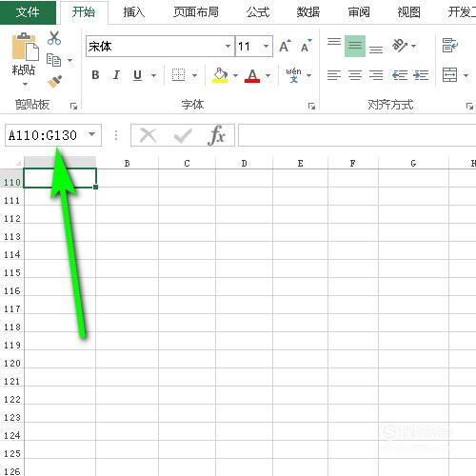The width and height of the screenshot is (476, 476).
Task: Click the wén phonetic guide icon
Action: click(x=293, y=75)
